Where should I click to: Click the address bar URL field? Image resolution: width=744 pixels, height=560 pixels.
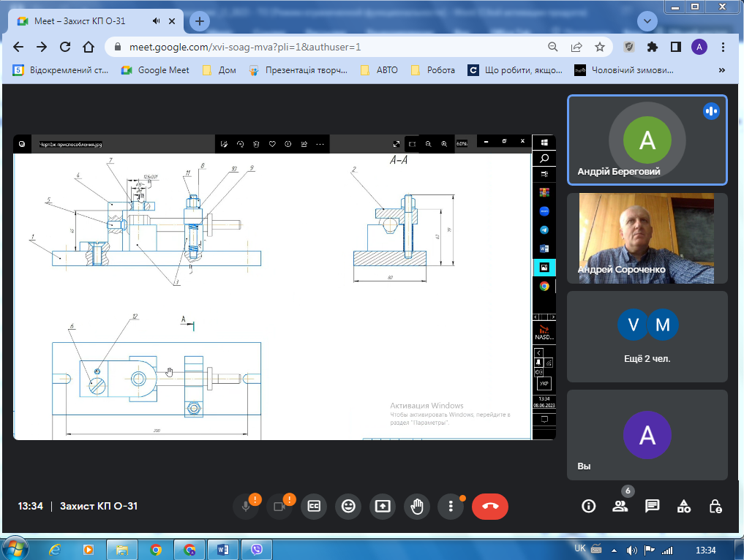(x=329, y=47)
